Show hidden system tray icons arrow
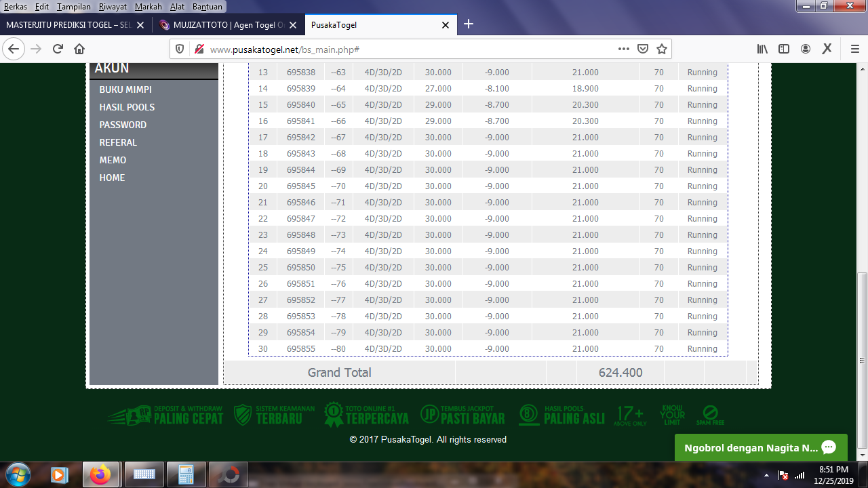The width and height of the screenshot is (868, 488). pyautogui.click(x=766, y=475)
